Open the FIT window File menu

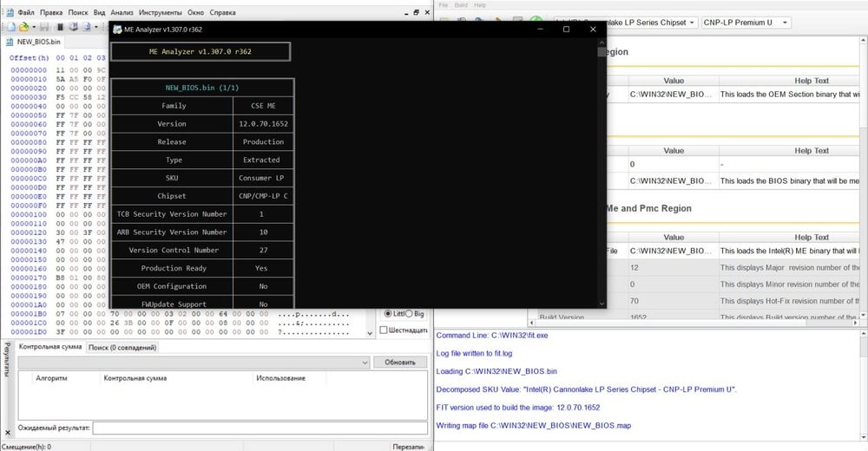[444, 5]
